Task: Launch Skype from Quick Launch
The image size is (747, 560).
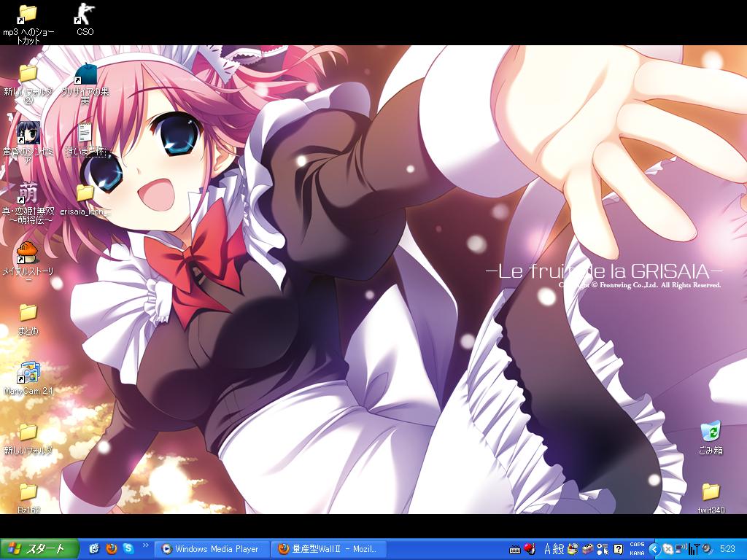Action: point(128,549)
